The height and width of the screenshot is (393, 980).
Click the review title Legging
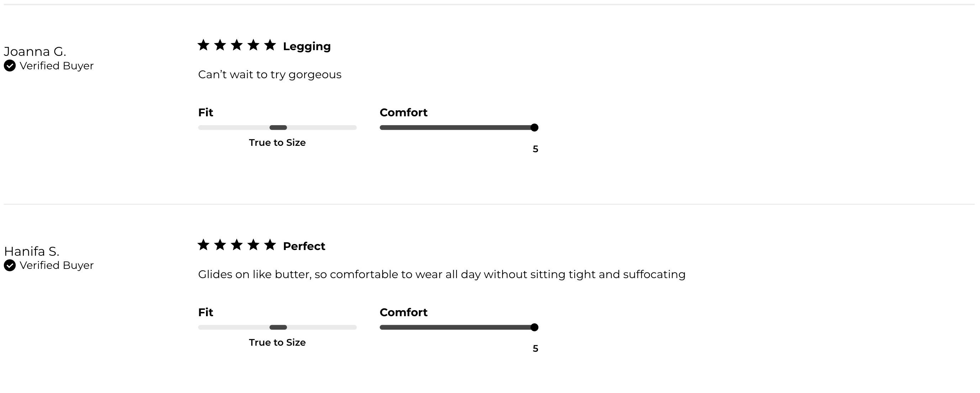tap(307, 46)
